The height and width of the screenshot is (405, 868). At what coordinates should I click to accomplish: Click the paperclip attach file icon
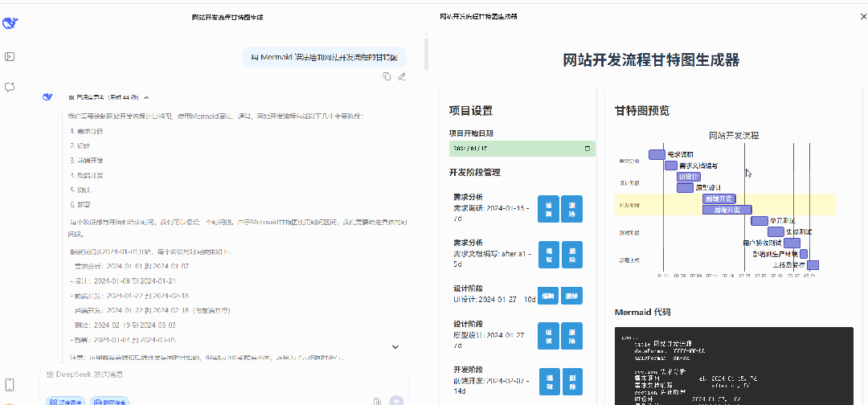point(377,403)
